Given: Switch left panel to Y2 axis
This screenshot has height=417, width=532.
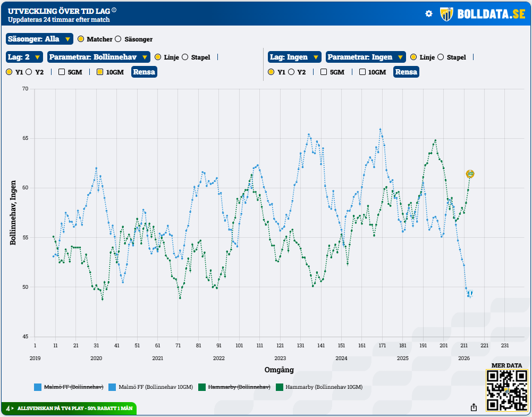Looking at the screenshot, I should point(29,72).
